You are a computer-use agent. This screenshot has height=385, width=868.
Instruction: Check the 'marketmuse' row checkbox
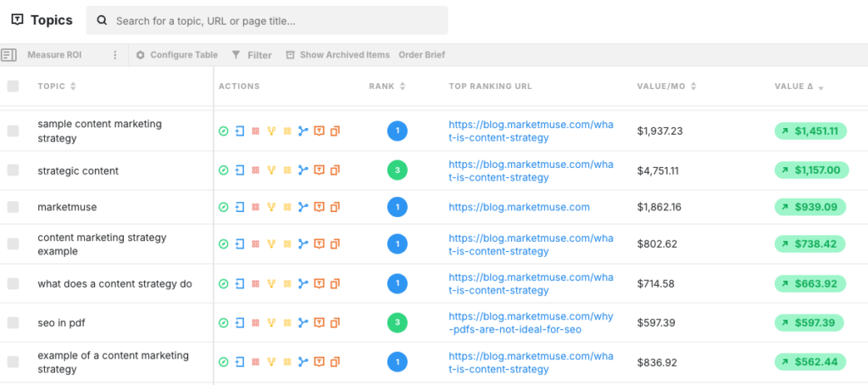(13, 207)
